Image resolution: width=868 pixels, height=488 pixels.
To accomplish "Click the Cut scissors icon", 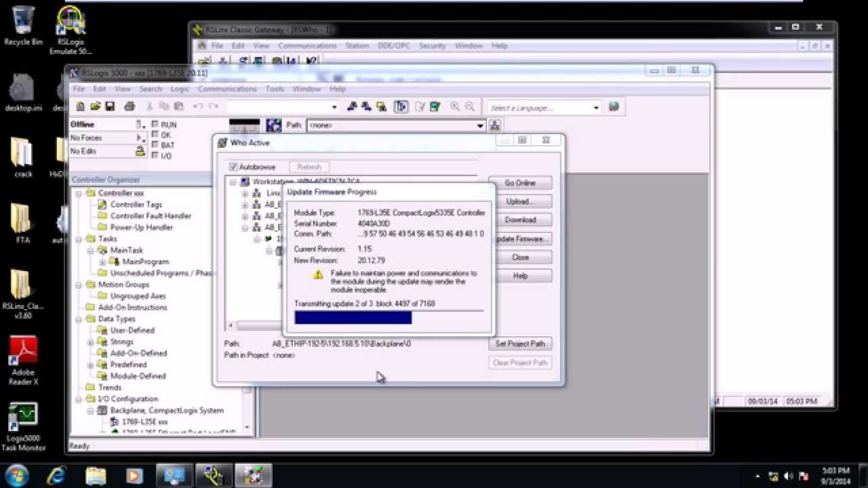I will (x=150, y=106).
